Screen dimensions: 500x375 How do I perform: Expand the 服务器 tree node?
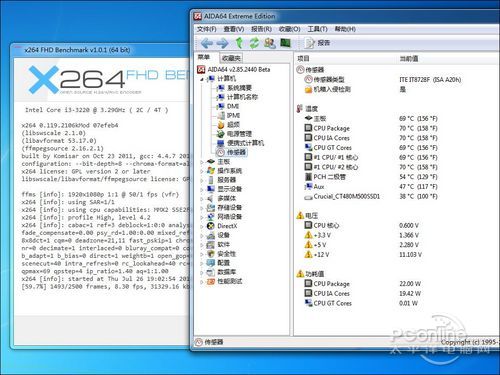click(x=202, y=180)
